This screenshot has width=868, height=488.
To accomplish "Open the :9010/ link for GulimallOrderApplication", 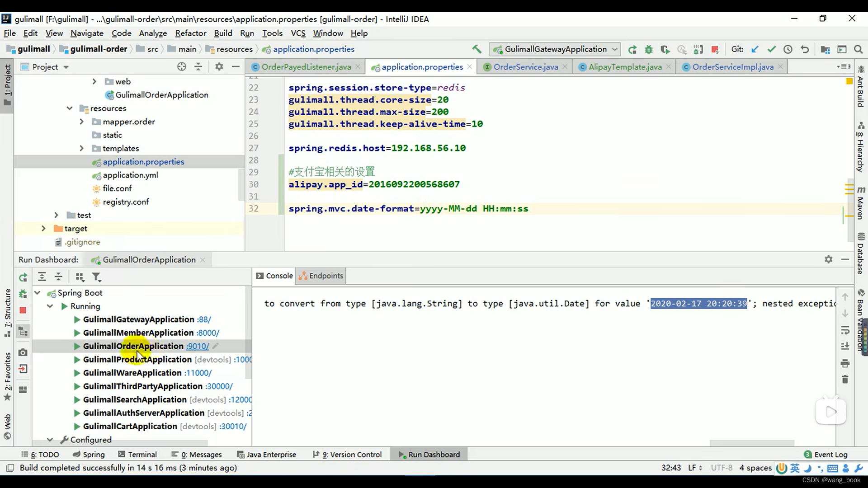I will [x=198, y=346].
